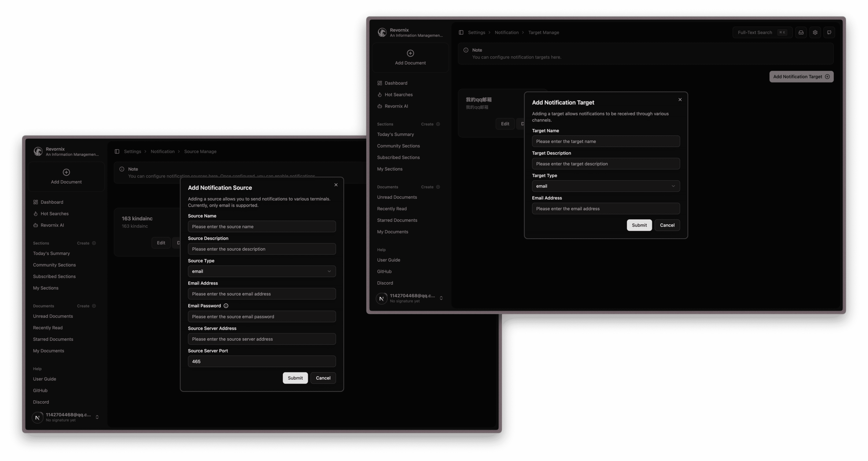Expand user account switcher in Target Manage window

[x=441, y=298]
